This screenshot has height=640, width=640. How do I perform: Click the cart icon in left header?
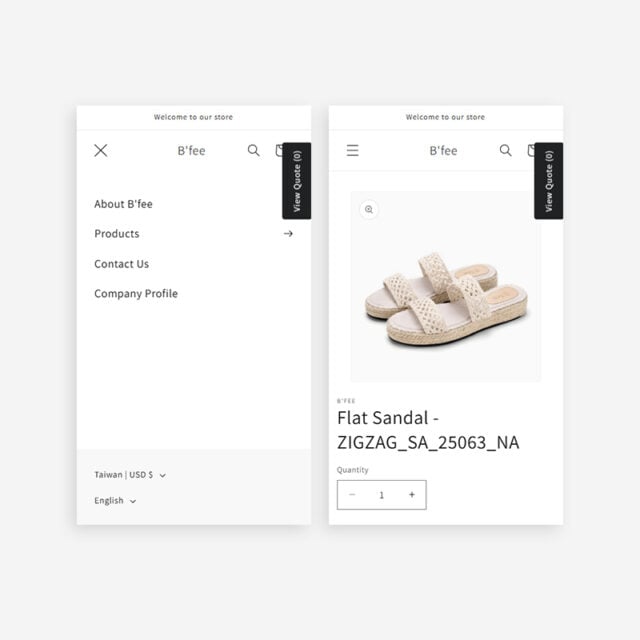tap(279, 151)
